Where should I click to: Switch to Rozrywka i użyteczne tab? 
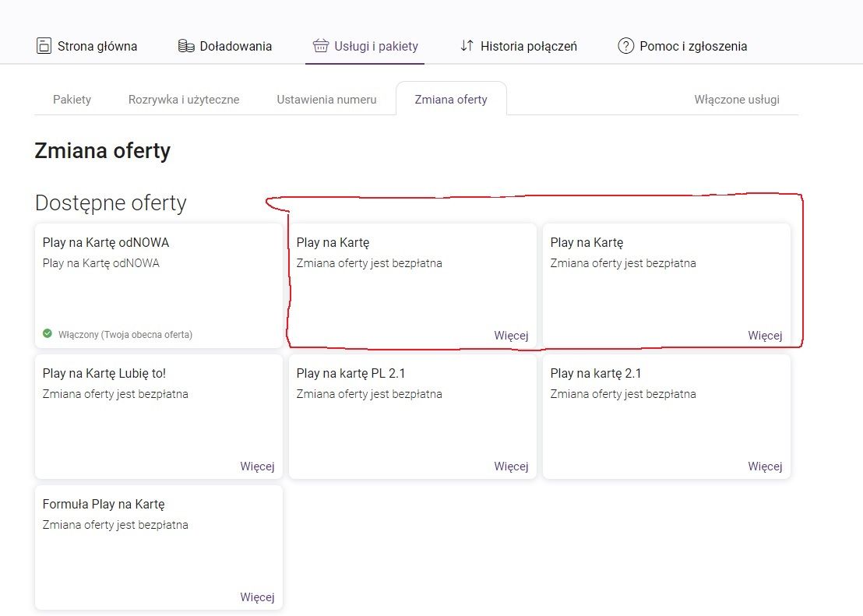pyautogui.click(x=184, y=100)
